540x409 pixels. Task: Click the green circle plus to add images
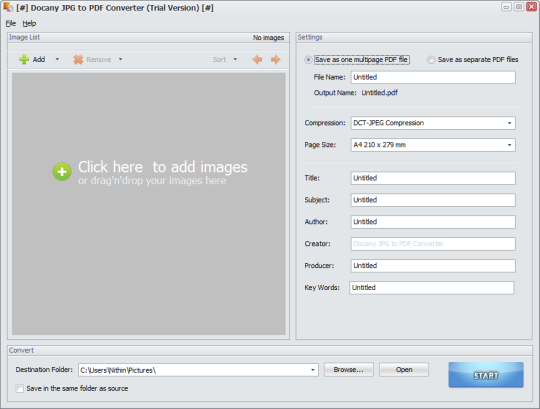click(x=62, y=171)
